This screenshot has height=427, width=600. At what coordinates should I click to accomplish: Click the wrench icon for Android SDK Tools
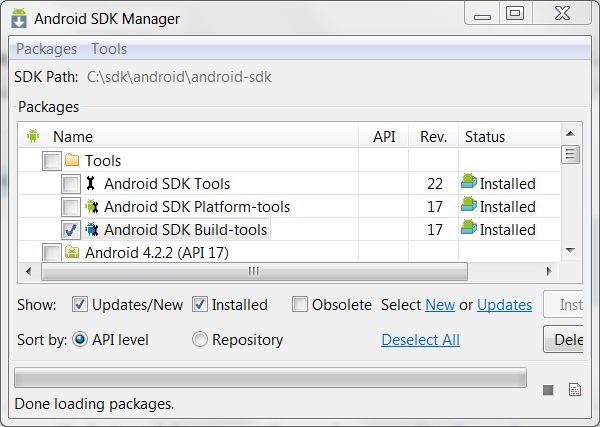click(x=90, y=183)
